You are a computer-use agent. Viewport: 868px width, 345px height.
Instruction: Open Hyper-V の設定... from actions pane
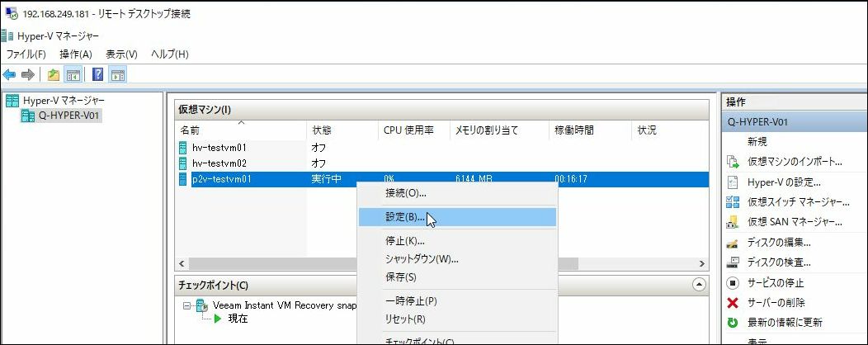(784, 182)
